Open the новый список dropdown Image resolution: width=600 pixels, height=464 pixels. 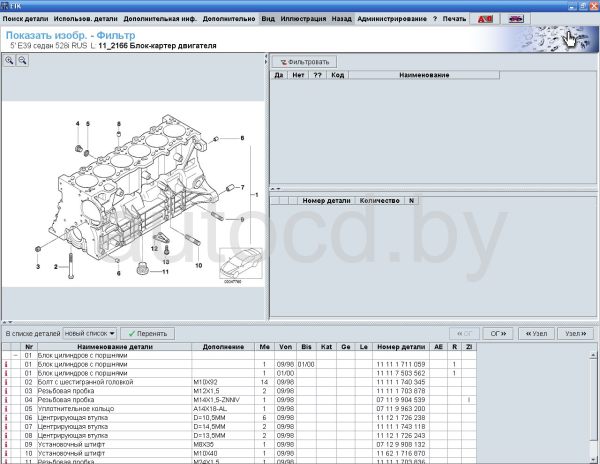(90, 334)
